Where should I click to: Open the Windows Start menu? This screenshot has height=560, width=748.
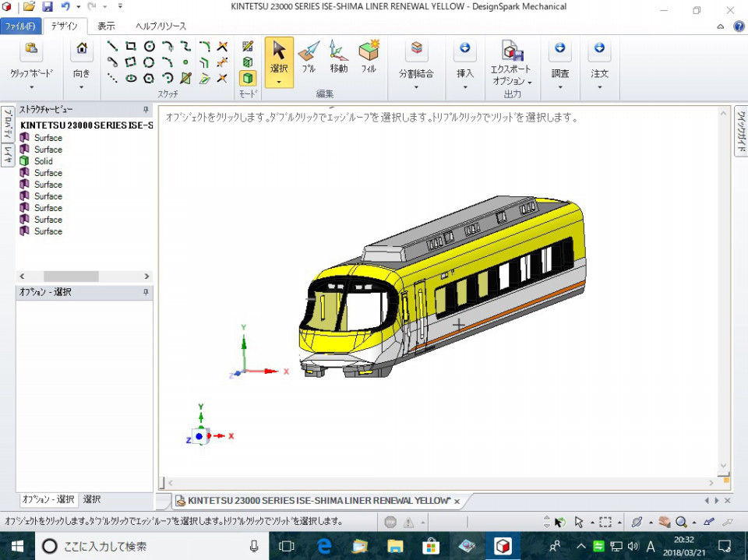(17, 546)
